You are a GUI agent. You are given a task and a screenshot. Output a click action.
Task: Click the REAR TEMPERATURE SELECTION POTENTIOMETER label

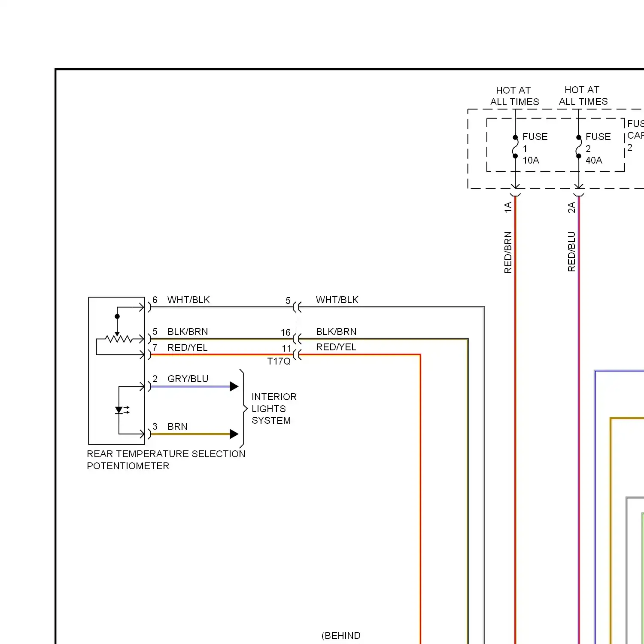166,460
